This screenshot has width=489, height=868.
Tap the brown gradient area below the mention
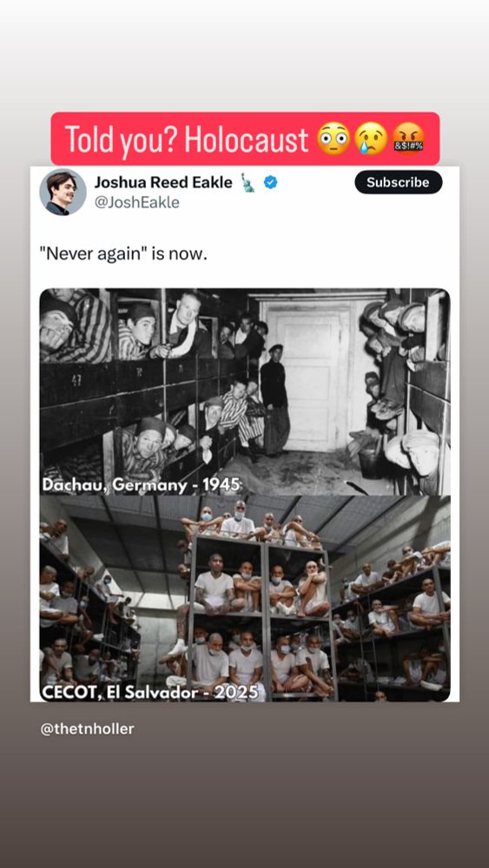244,803
